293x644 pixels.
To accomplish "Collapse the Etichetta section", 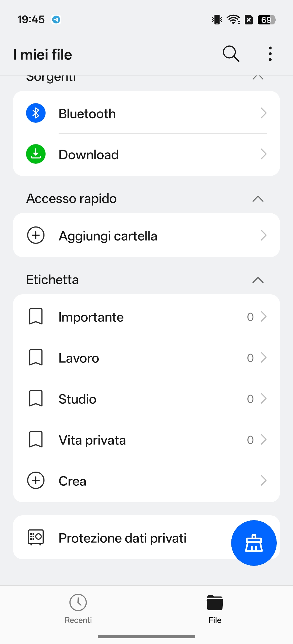I will click(258, 280).
